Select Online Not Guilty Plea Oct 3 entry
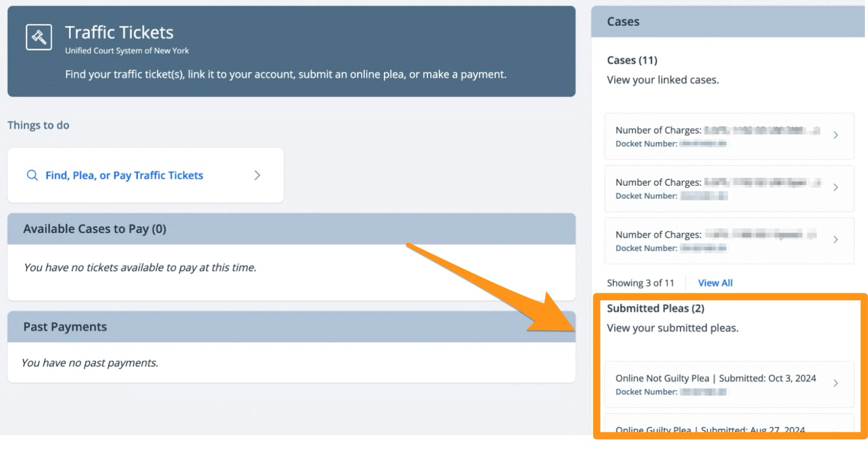The image size is (868, 461). 729,385
